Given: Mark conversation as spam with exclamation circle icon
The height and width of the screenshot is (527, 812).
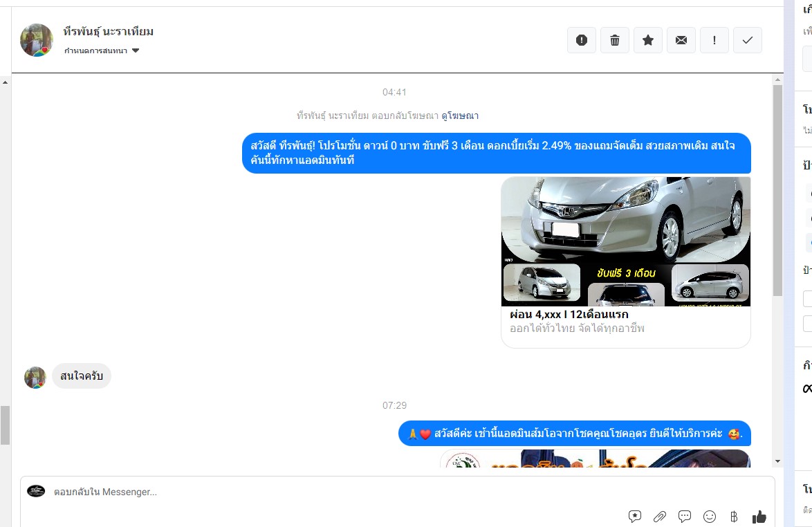Looking at the screenshot, I should 582,40.
